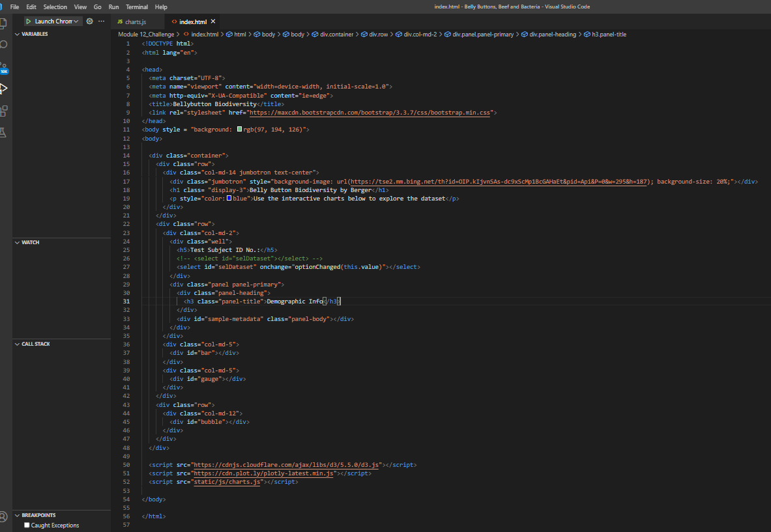Click the id "bubble" text on line 45

[211, 421]
